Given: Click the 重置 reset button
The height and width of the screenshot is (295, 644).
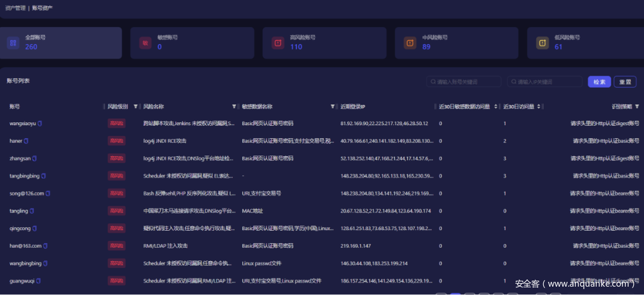Looking at the screenshot, I should (625, 82).
